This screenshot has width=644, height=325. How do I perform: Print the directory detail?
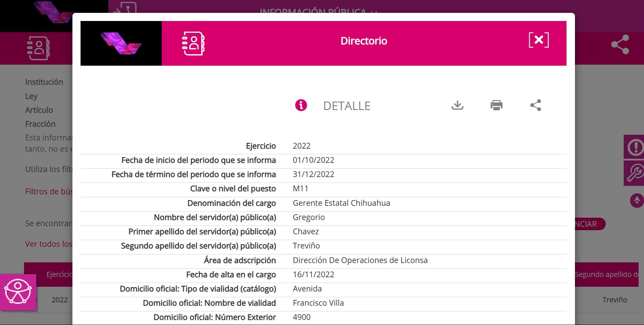click(x=496, y=105)
